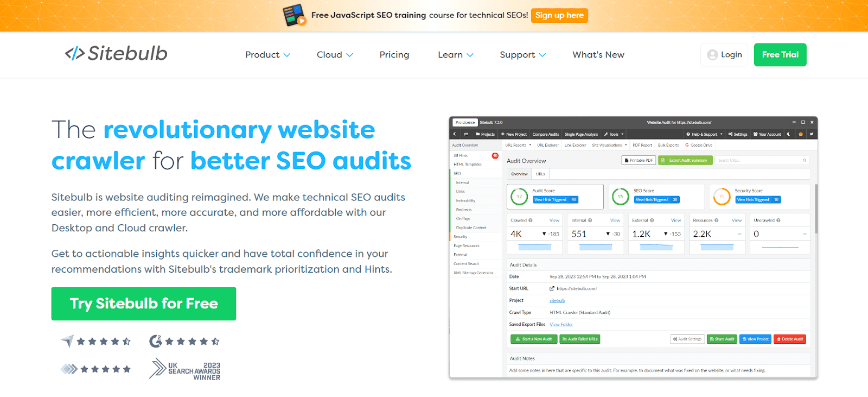Click the Sitebulb logo in the site header

pyautogui.click(x=116, y=53)
